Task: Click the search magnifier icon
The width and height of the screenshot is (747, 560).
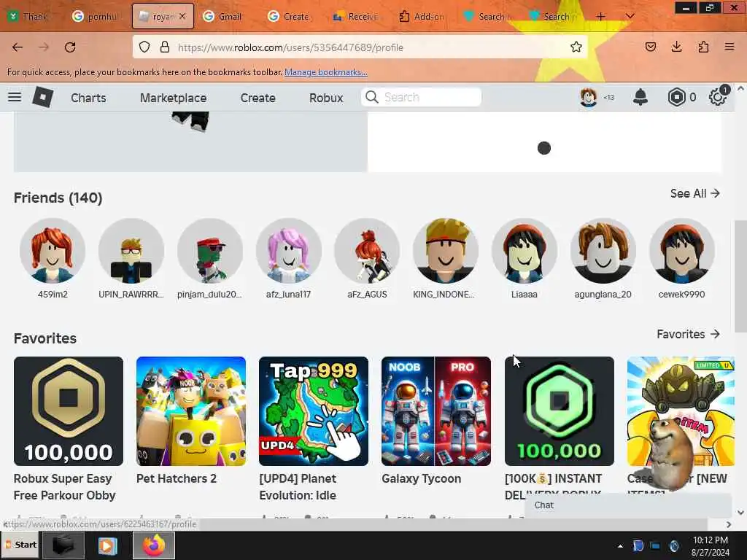Action: click(x=371, y=97)
